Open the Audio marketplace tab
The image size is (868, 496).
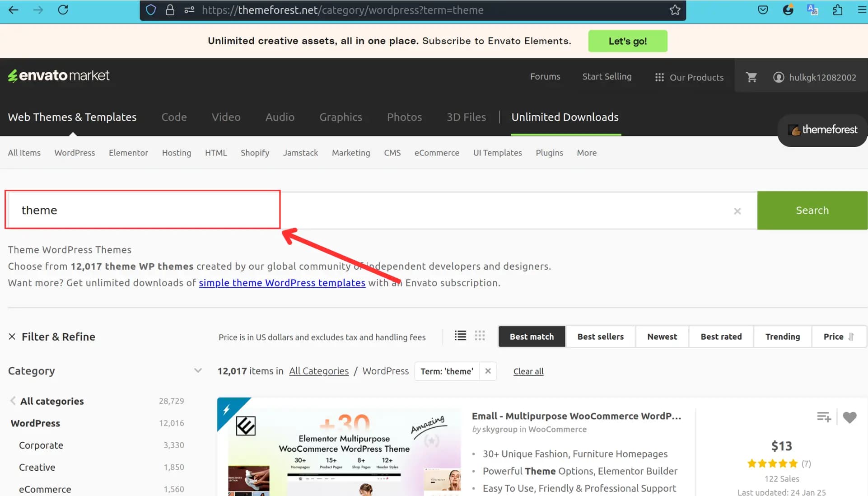(280, 117)
